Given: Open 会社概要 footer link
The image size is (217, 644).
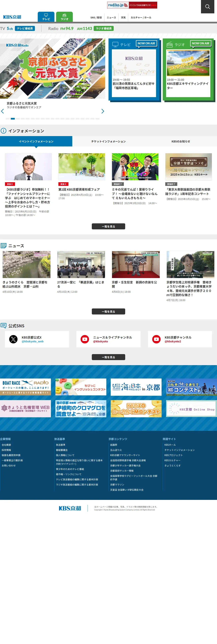Looking at the screenshot, I should 7,445.
